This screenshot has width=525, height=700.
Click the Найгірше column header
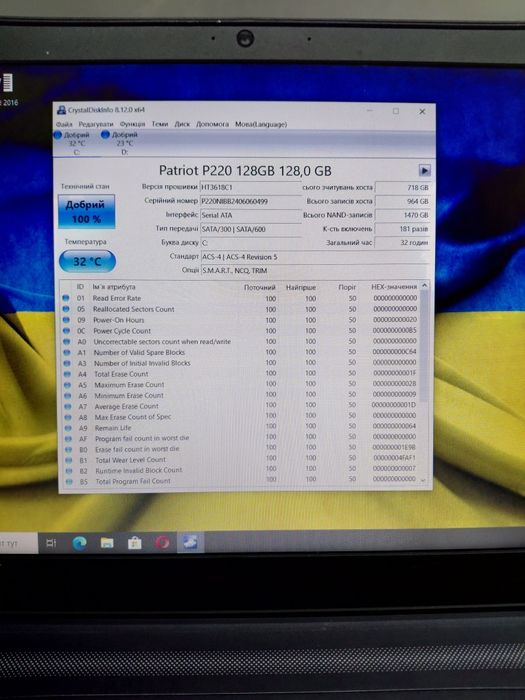(301, 287)
